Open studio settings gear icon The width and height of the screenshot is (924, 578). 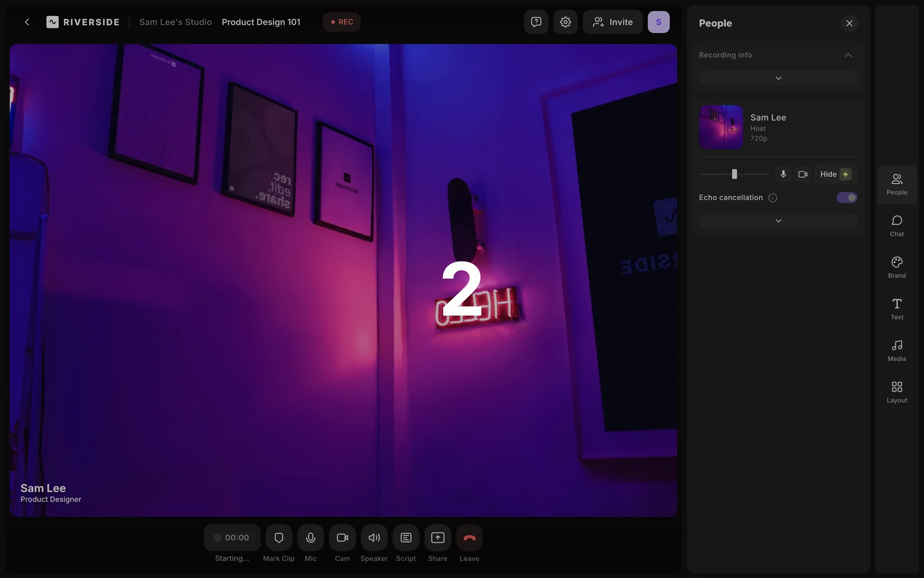coord(565,22)
